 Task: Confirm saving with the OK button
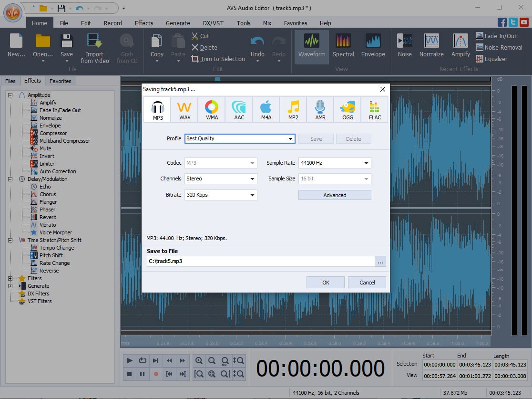[x=325, y=282]
